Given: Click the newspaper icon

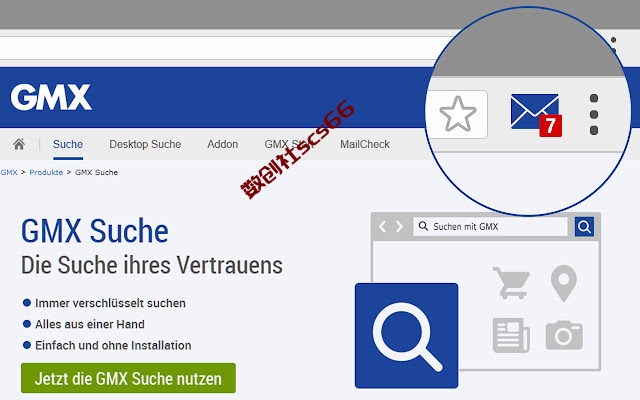Looking at the screenshot, I should click(511, 336).
